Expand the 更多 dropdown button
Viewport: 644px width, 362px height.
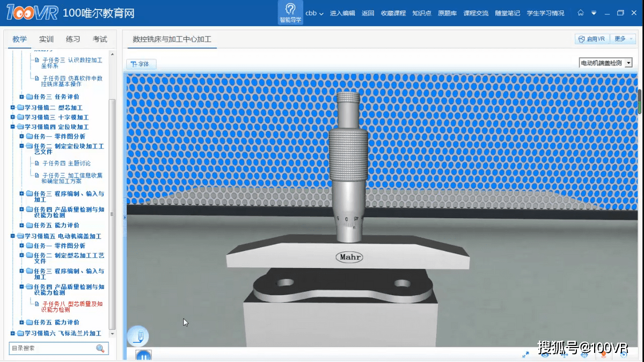tap(624, 39)
